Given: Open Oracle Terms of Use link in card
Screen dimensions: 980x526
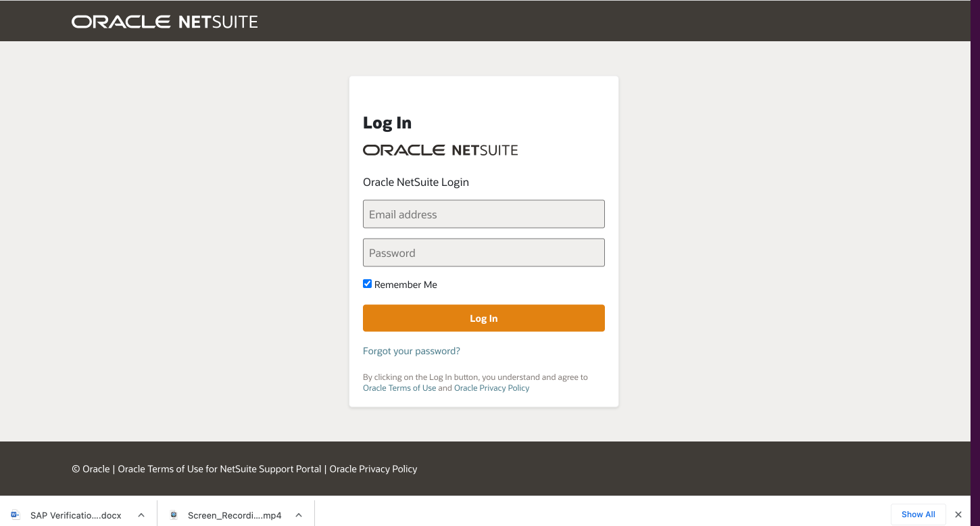Looking at the screenshot, I should tap(399, 388).
